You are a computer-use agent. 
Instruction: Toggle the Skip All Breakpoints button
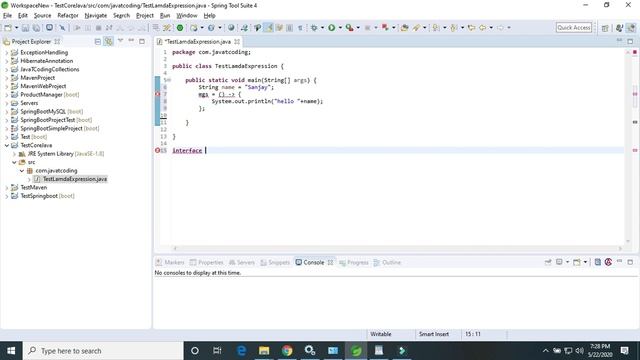[x=62, y=28]
